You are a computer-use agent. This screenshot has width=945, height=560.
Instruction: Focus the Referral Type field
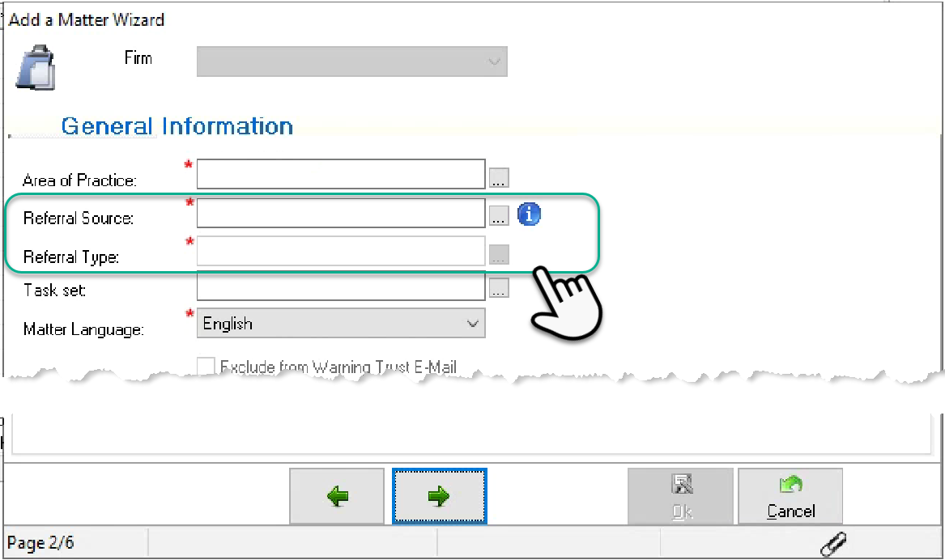pos(341,251)
